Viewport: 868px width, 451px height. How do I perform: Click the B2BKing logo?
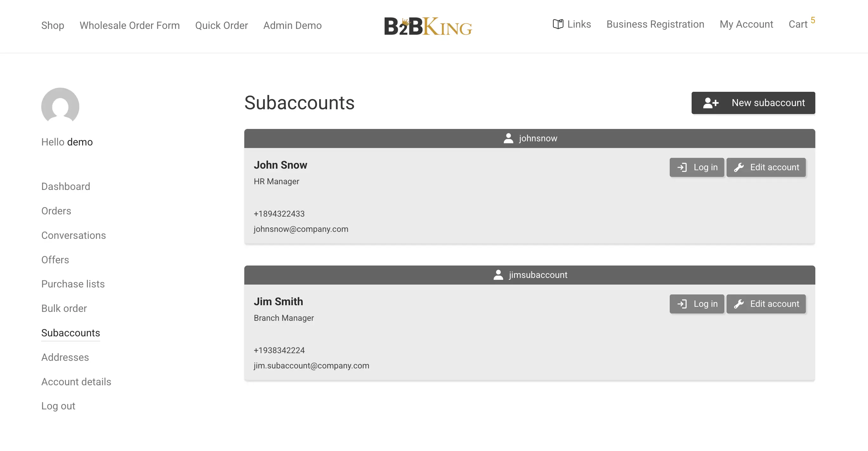coord(428,26)
